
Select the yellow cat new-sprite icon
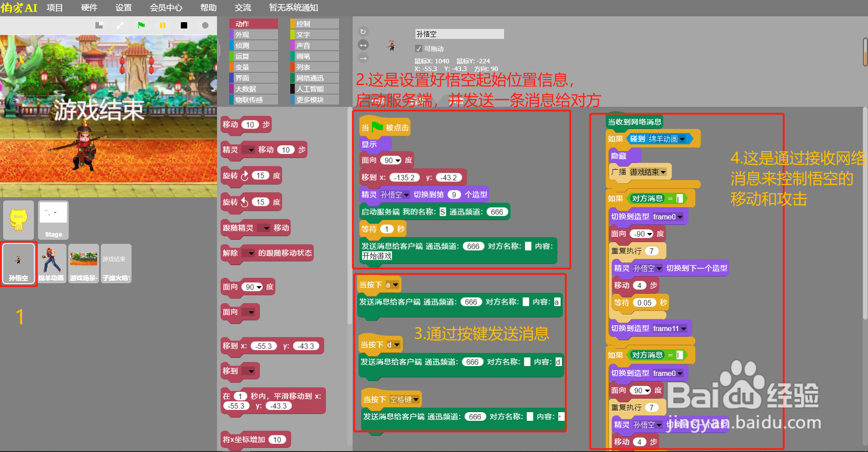19,220
